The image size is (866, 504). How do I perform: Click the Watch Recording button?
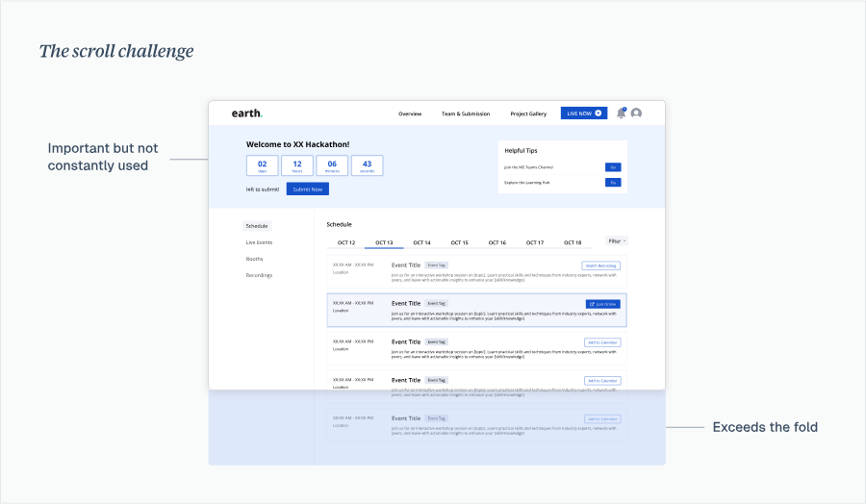[x=600, y=265]
